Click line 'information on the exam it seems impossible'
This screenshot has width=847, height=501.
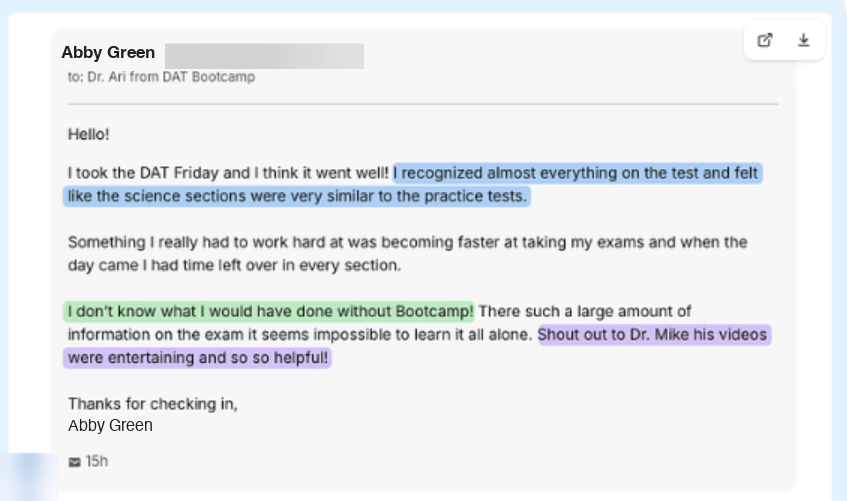[300, 335]
